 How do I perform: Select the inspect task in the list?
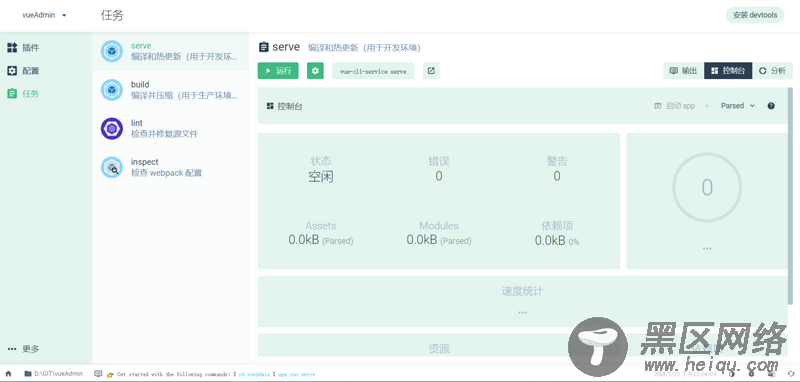coord(170,167)
